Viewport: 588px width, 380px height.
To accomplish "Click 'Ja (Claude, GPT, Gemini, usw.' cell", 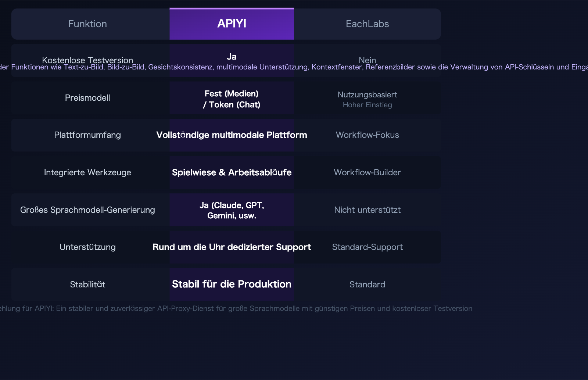I will tap(231, 210).
